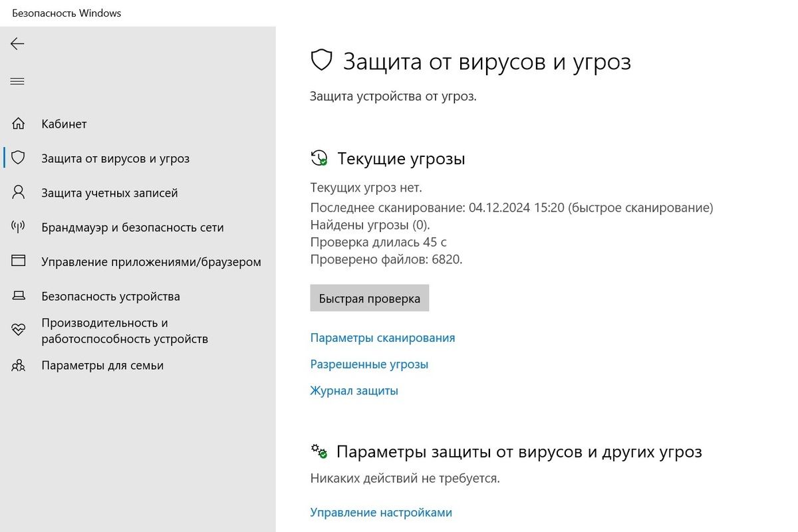Click the app and browser control window icon
This screenshot has height=532, width=798.
pos(19,262)
